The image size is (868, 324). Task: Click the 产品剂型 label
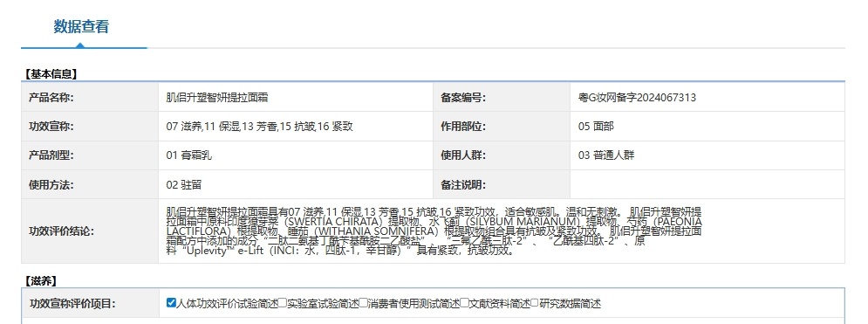51,155
